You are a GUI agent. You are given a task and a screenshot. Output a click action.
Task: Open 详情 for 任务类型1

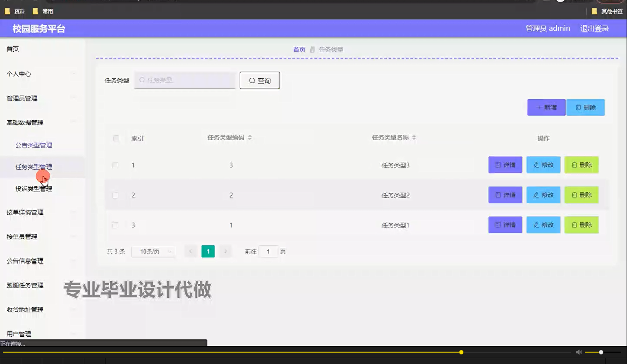click(505, 225)
